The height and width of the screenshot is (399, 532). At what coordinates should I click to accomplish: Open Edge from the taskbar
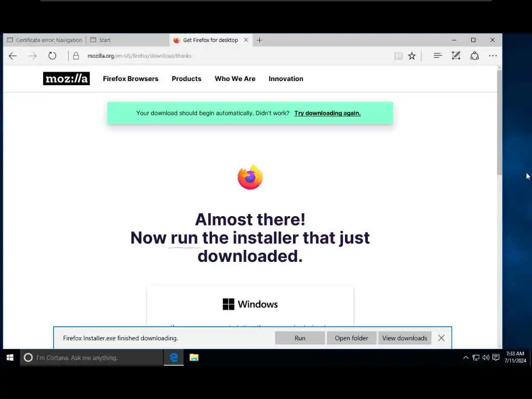tap(174, 357)
